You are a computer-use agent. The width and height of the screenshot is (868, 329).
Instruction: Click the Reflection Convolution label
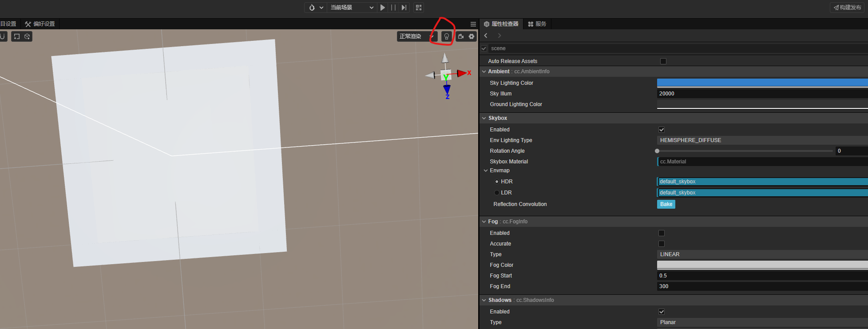pos(520,204)
